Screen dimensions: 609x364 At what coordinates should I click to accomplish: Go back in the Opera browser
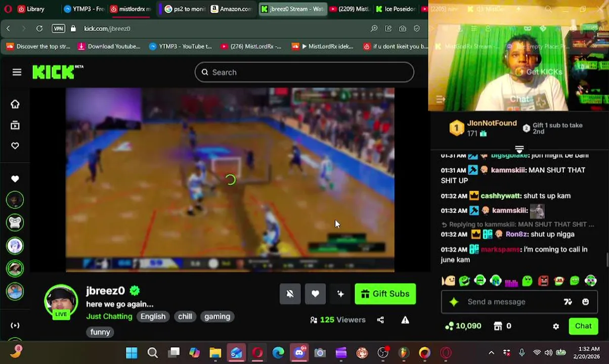point(8,29)
